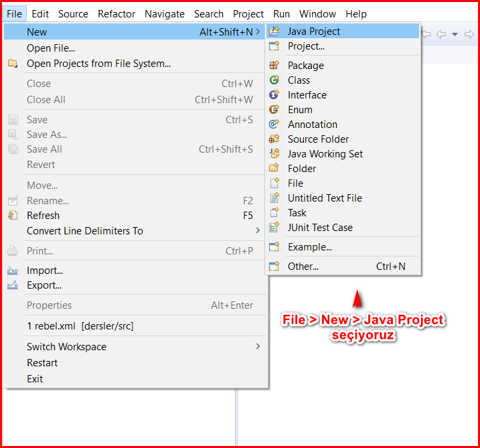Click the green Class icon

274,80
